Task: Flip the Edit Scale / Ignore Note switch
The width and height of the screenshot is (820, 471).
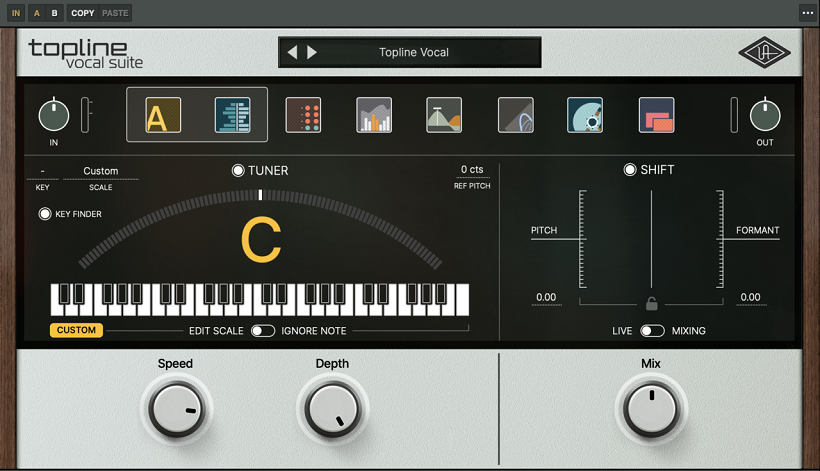Action: [x=263, y=331]
